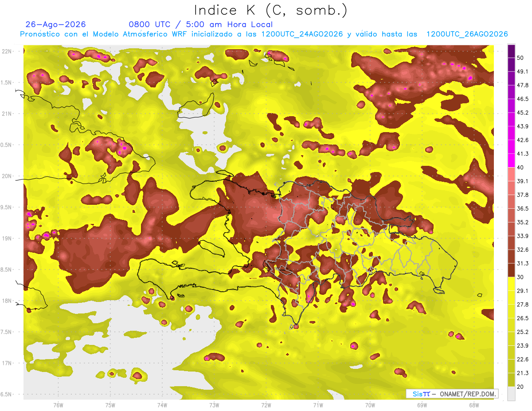Image resolution: width=532 pixels, height=411 pixels.
Task: Click the legend value "37.8"
Action: (523, 195)
